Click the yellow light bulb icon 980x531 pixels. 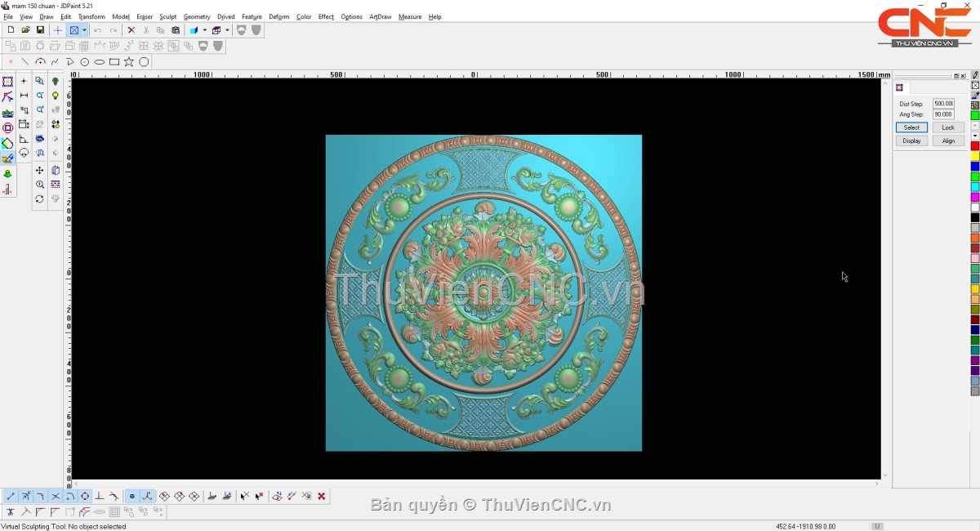[x=56, y=96]
